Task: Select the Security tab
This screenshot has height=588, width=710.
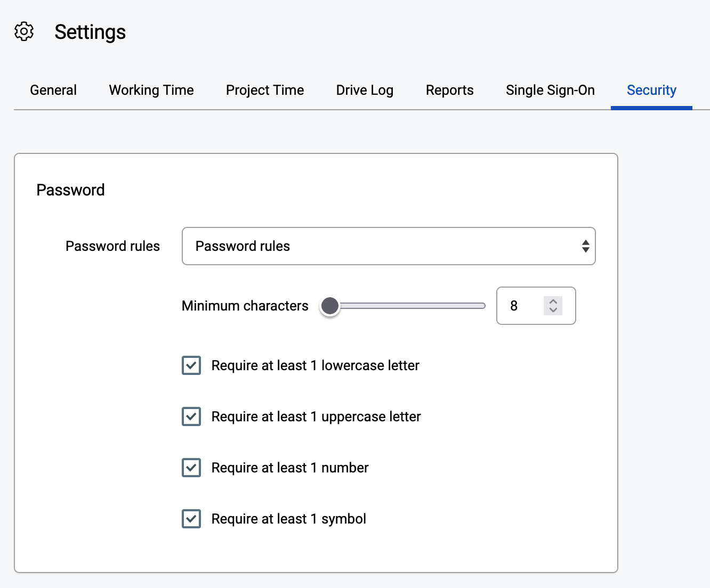Action: tap(651, 90)
